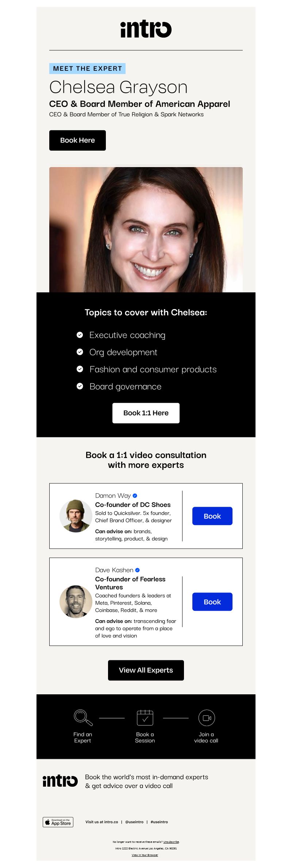Image resolution: width=292 pixels, height=868 pixels.
Task: Open the Download on the App Store badge
Action: (58, 822)
